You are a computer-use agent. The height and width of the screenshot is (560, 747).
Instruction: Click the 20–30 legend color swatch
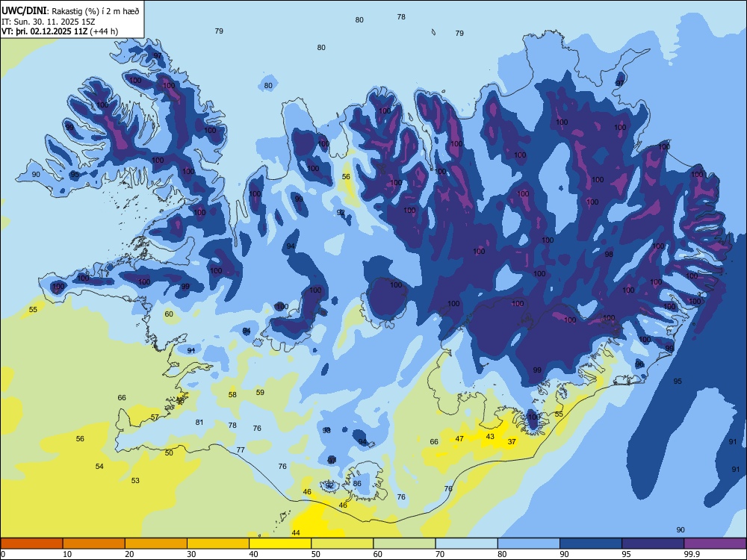156,544
